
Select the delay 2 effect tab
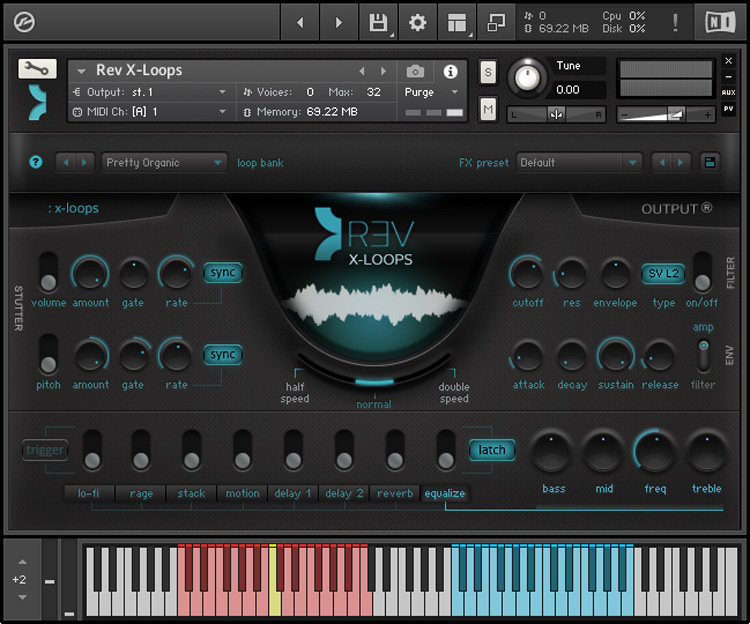click(x=344, y=493)
